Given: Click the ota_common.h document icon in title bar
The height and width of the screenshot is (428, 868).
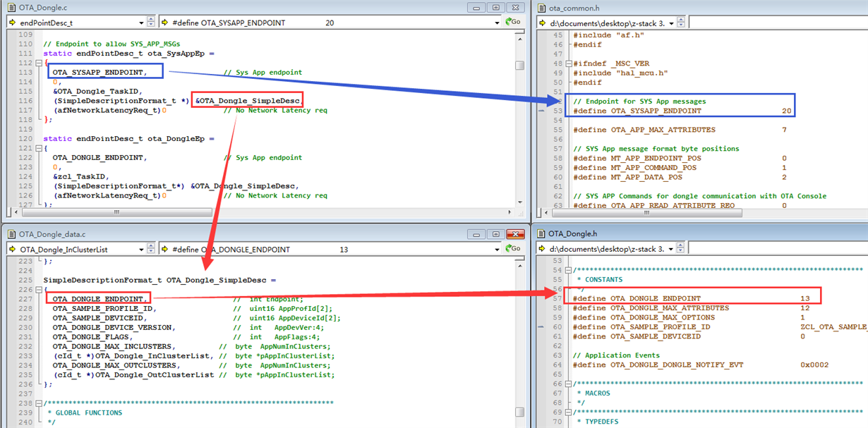Looking at the screenshot, I should 541,7.
